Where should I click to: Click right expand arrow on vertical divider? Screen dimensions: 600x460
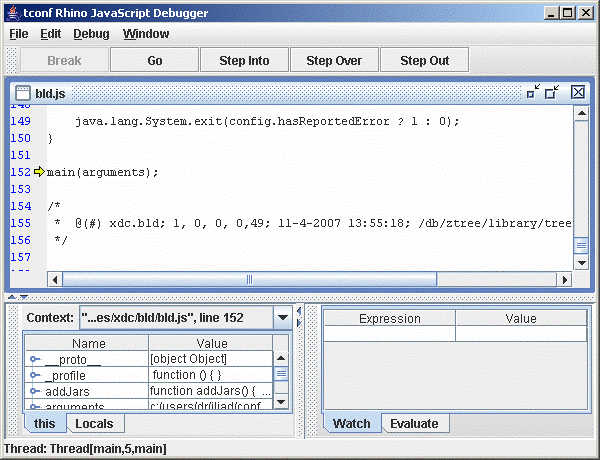(x=299, y=323)
